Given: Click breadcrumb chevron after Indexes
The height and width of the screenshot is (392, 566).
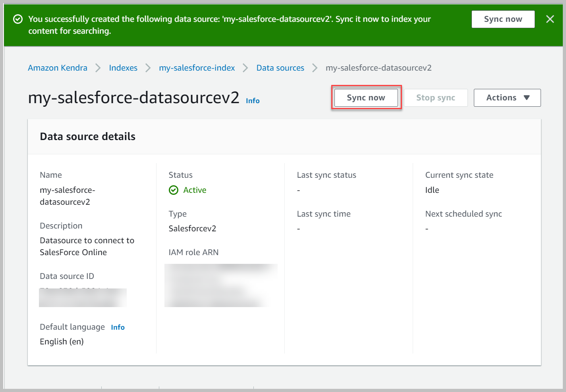Looking at the screenshot, I should [148, 68].
